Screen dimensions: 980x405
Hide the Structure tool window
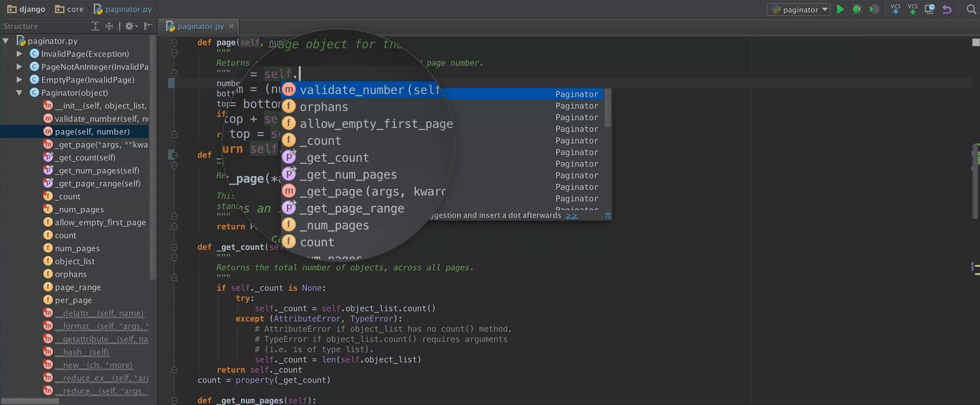pyautogui.click(x=148, y=26)
